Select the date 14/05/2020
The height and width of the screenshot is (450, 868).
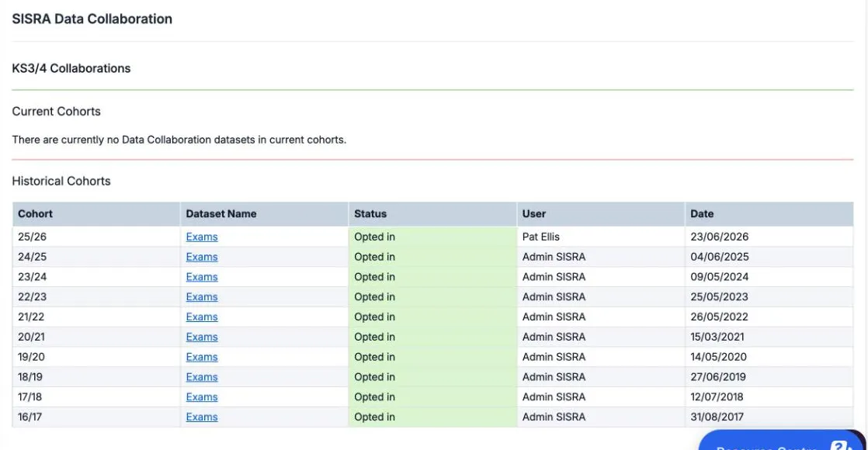click(718, 357)
